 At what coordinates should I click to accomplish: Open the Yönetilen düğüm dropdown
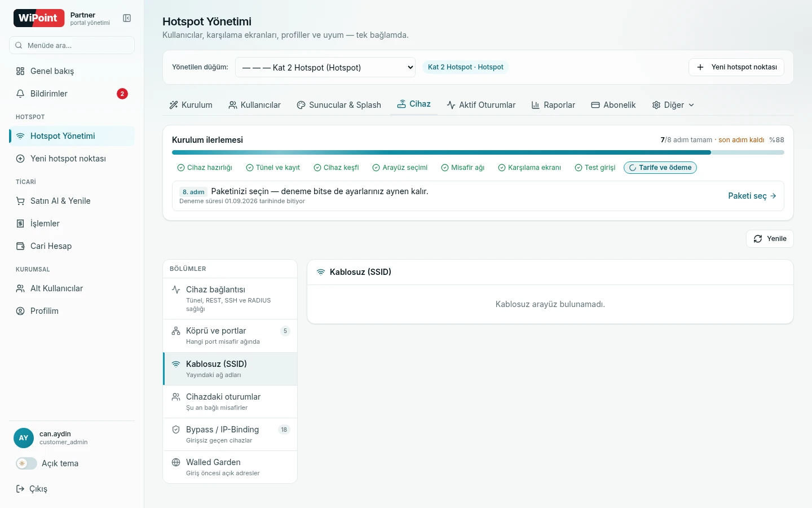click(x=325, y=67)
